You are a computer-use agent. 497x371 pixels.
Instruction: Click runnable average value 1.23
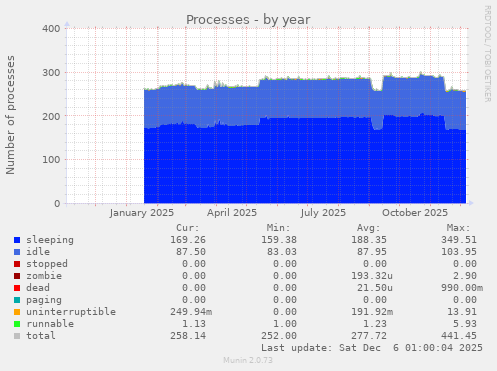click(375, 324)
